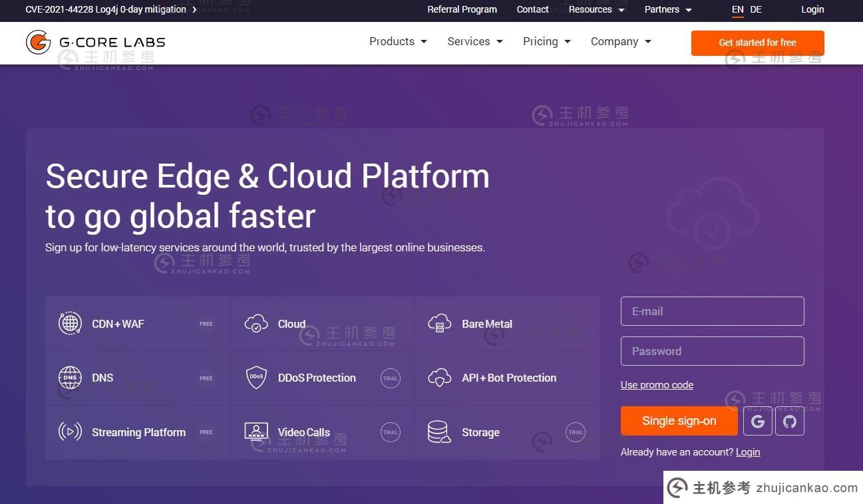
Task: Click the FREE badge on CDN + WAF
Action: pos(206,324)
